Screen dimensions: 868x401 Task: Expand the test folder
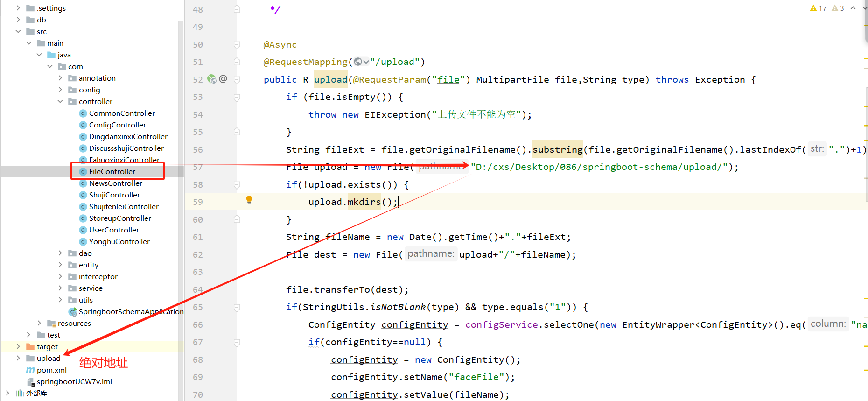[29, 335]
